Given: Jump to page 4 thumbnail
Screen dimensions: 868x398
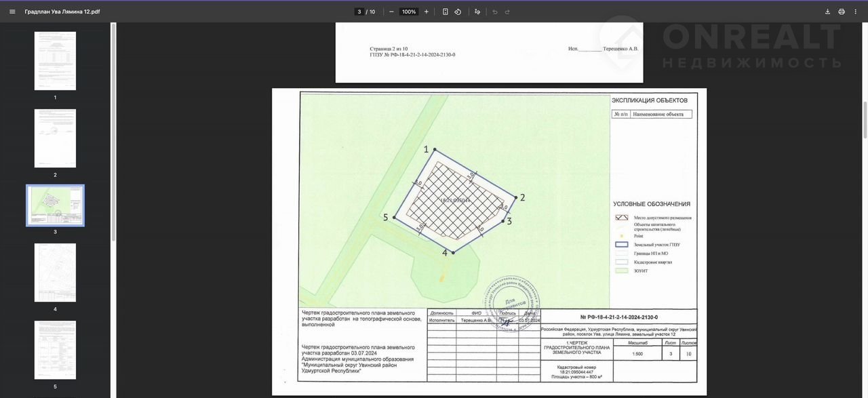Looking at the screenshot, I should [55, 273].
